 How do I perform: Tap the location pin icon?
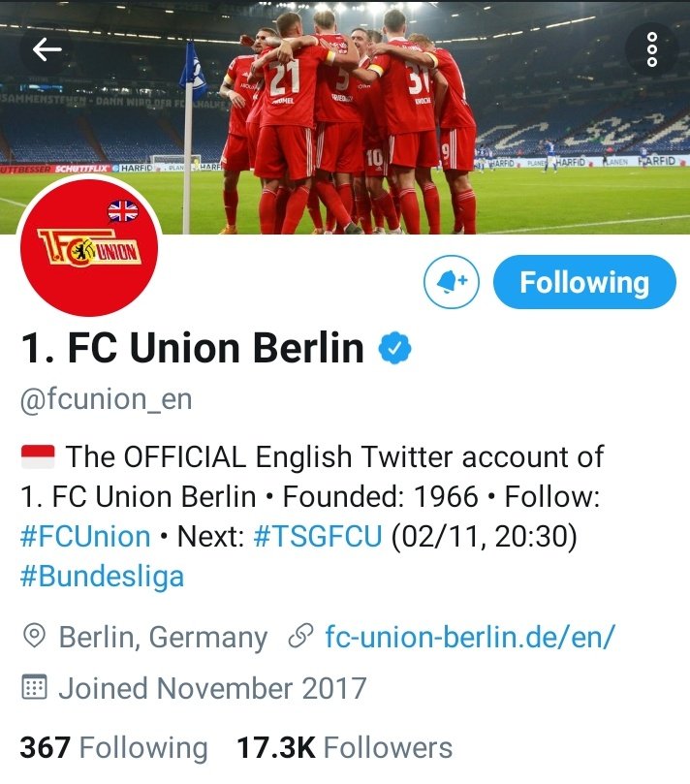[35, 636]
